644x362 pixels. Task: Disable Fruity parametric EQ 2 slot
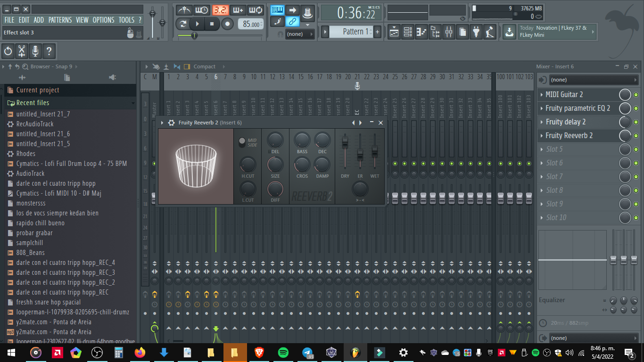pyautogui.click(x=636, y=108)
